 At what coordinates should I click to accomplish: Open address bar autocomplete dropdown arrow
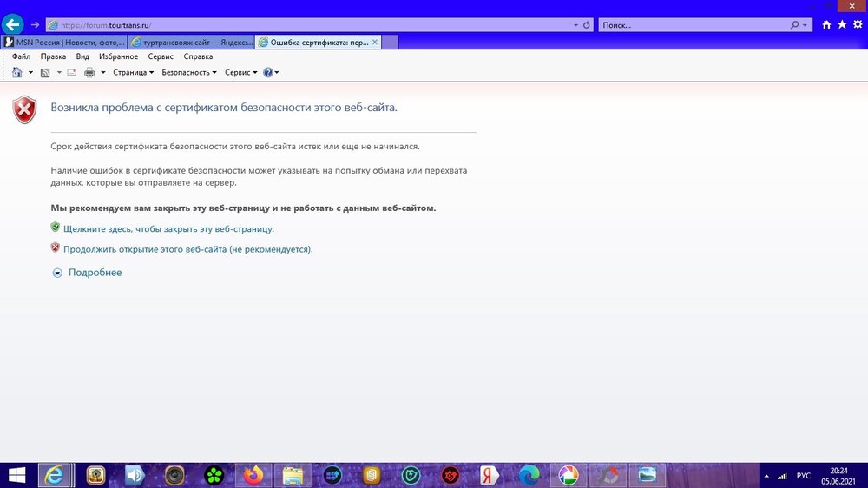[x=575, y=25]
